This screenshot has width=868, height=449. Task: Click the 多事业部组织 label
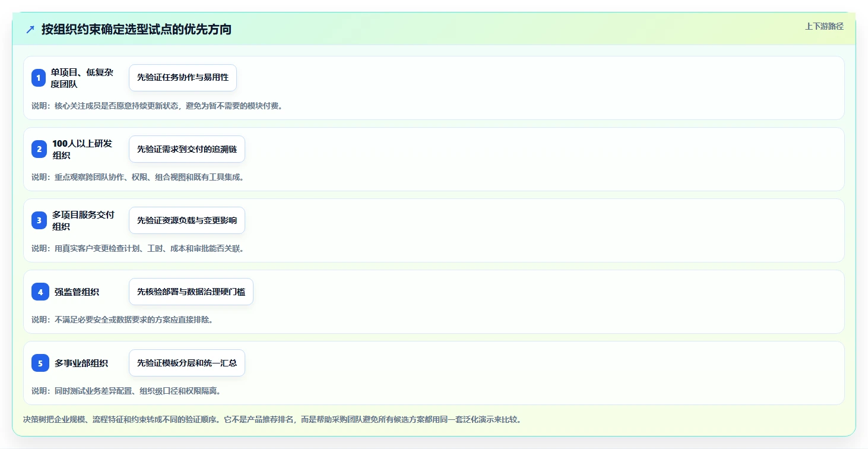tap(81, 363)
